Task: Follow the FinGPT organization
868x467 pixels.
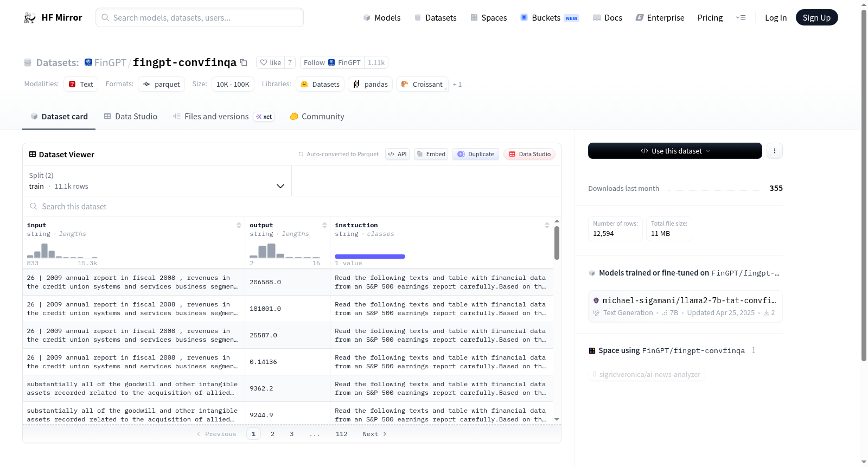Action: tap(332, 63)
